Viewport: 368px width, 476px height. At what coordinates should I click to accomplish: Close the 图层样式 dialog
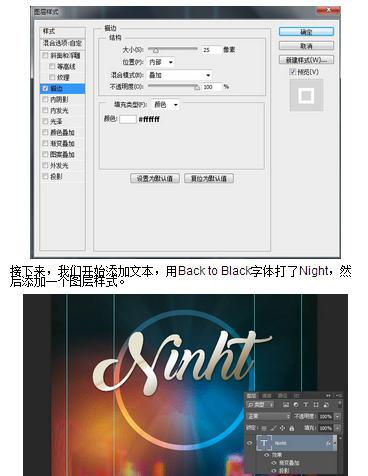point(328,10)
